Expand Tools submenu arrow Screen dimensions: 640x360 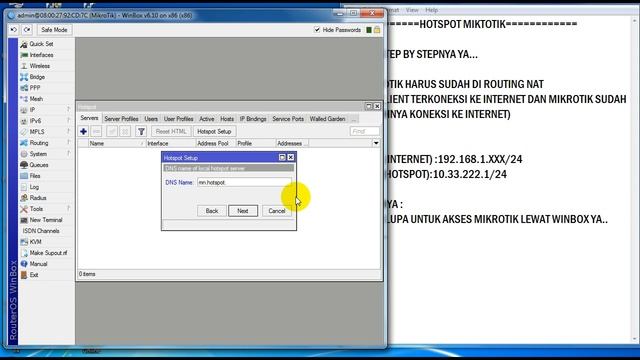click(x=69, y=209)
